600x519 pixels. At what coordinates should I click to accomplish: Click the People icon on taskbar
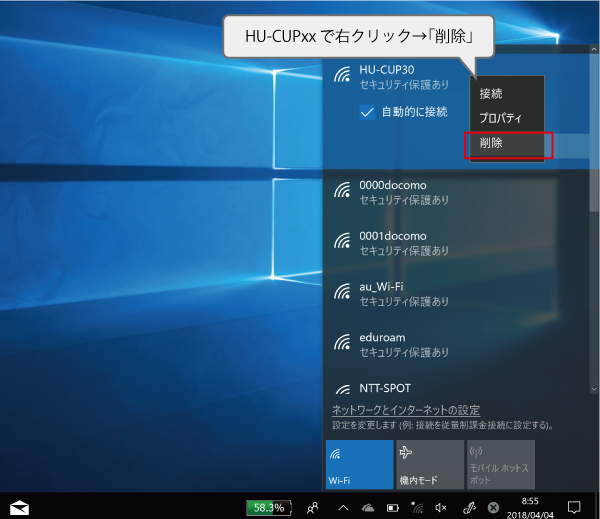(313, 508)
